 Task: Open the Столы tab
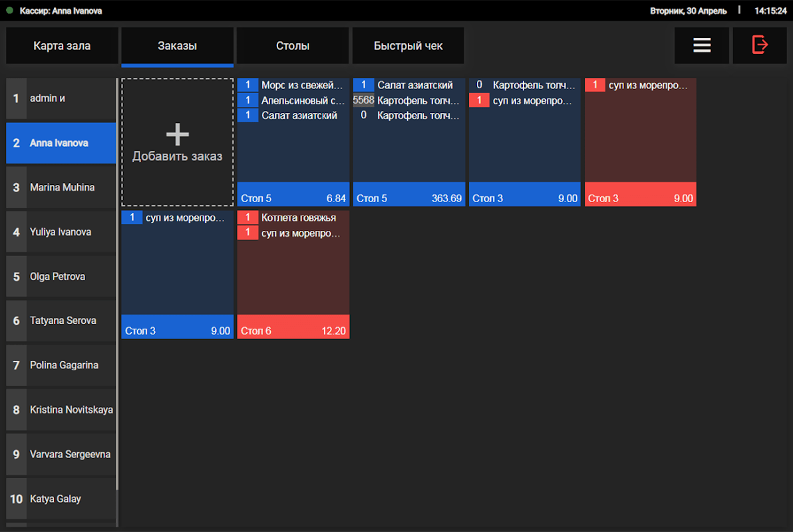tap(293, 45)
